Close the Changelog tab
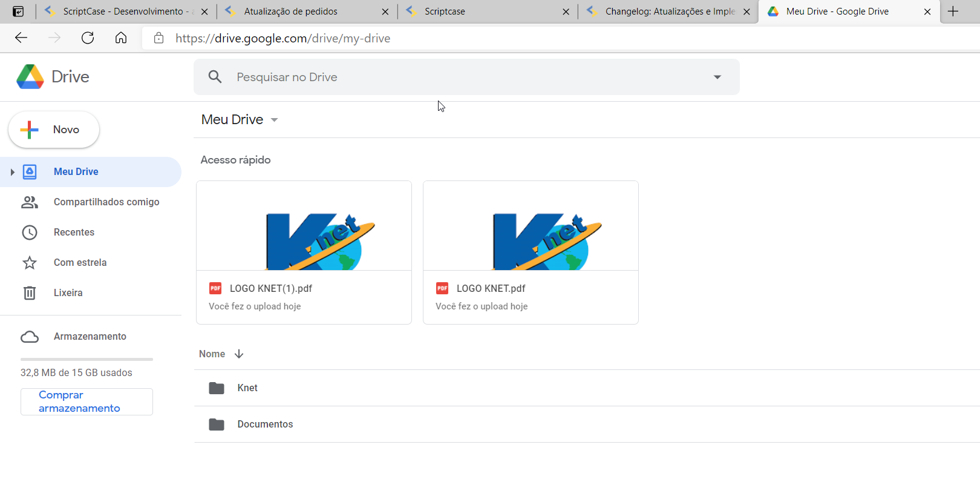The height and width of the screenshot is (479, 980). 746,12
